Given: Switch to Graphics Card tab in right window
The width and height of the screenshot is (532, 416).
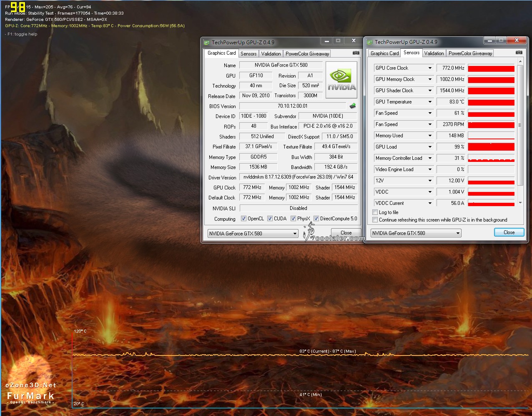Looking at the screenshot, I should pos(385,53).
